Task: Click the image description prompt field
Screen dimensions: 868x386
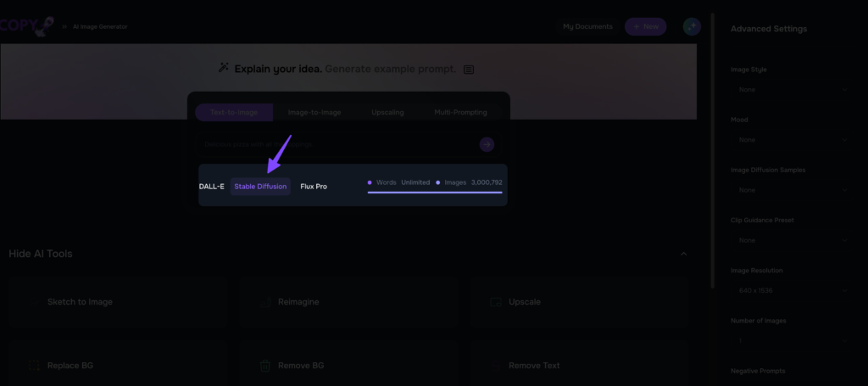Action: [x=335, y=144]
